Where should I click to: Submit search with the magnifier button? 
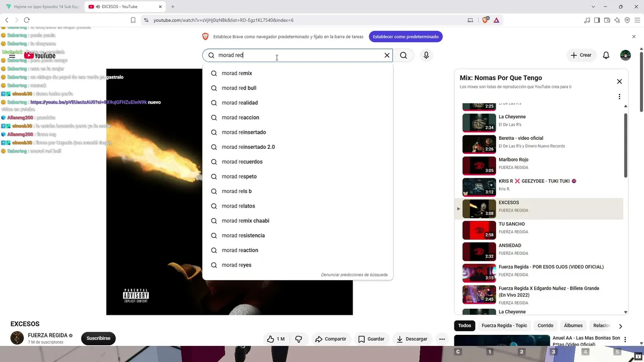point(404,55)
